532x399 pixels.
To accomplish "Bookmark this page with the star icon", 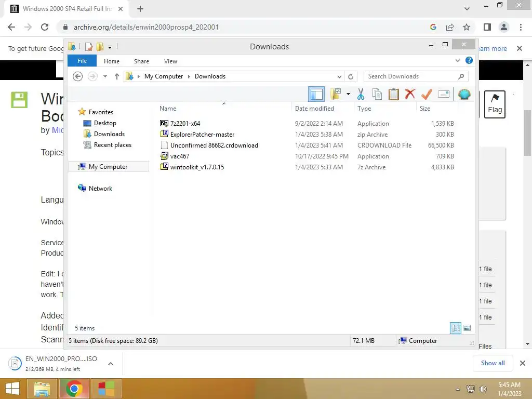I will click(467, 27).
